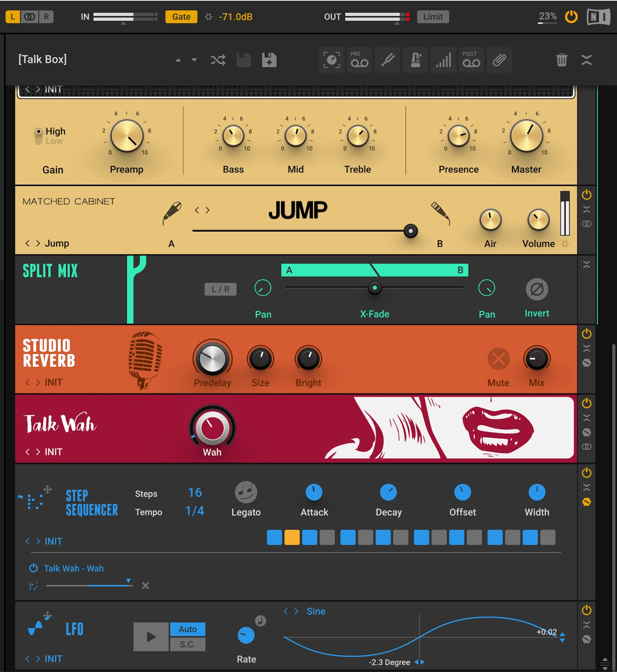Toggle the Gate button

(181, 17)
